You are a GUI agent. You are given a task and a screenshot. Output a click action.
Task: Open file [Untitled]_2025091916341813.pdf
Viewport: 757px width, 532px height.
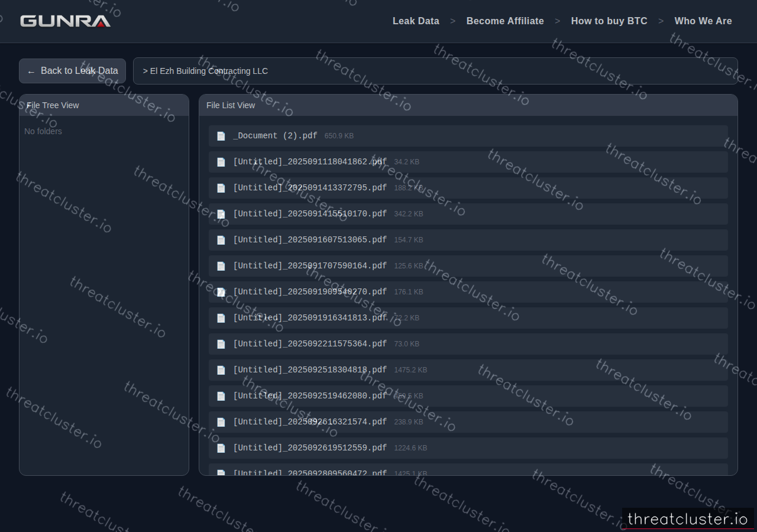pyautogui.click(x=468, y=318)
